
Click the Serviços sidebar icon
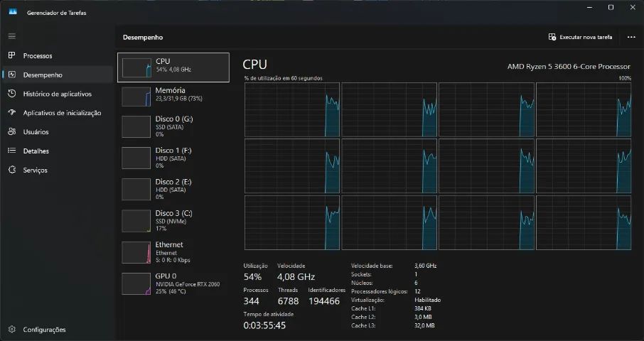tap(12, 170)
